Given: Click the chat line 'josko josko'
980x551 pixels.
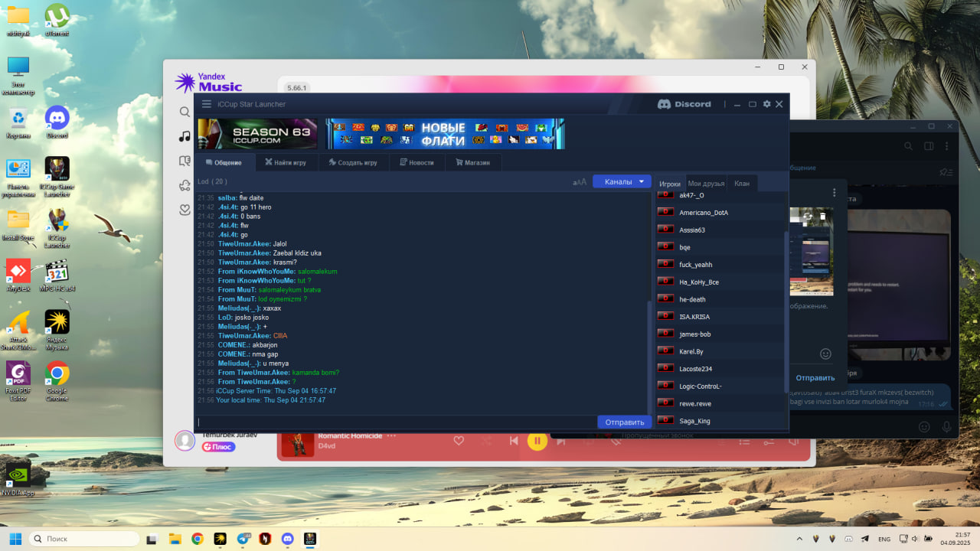Looking at the screenshot, I should [252, 318].
